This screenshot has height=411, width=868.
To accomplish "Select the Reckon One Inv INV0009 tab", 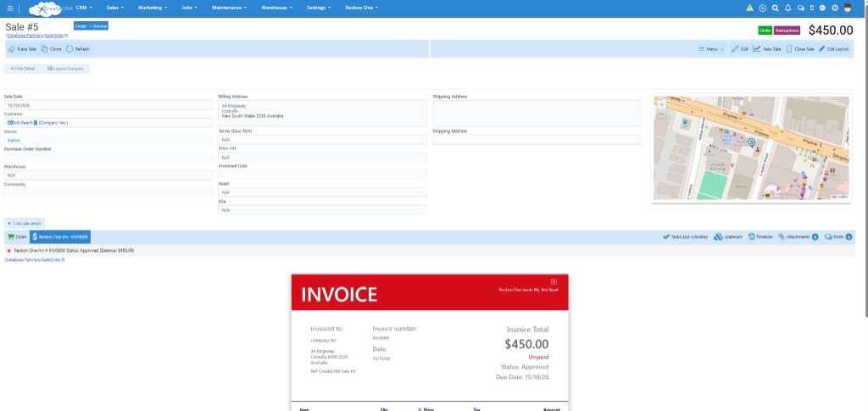I will (x=60, y=236).
